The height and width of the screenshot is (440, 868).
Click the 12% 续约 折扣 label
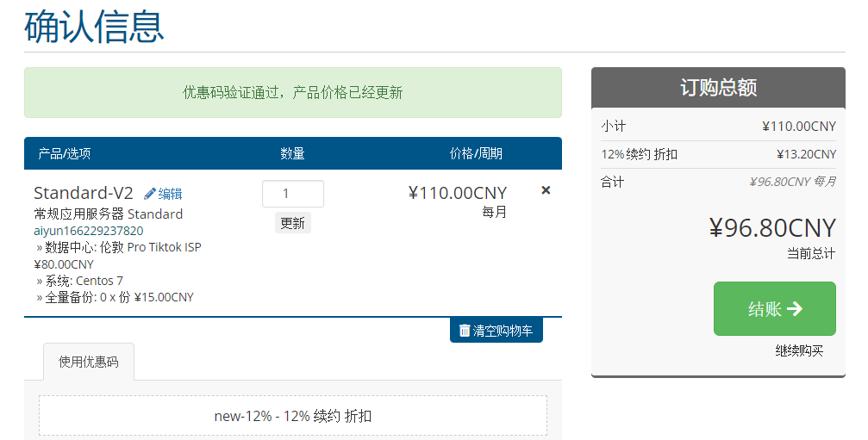point(640,154)
